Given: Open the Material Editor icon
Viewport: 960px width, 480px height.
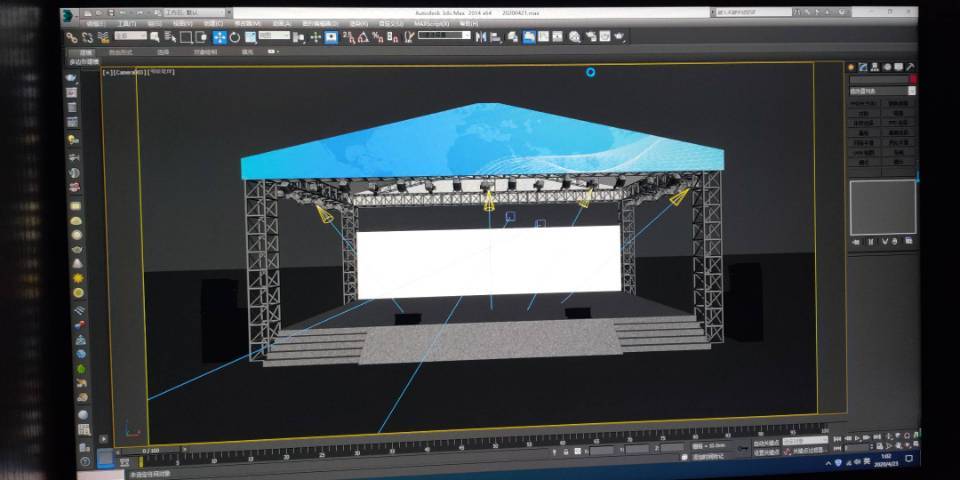Looking at the screenshot, I should click(575, 37).
